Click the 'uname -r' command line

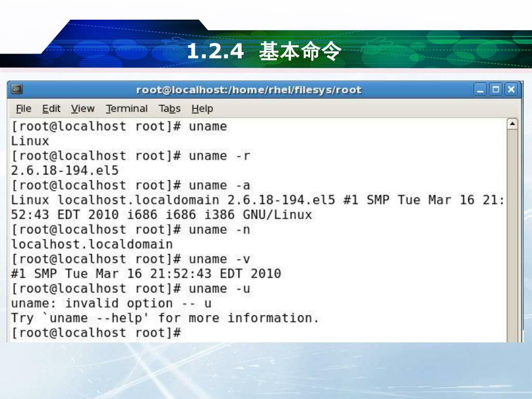130,156
